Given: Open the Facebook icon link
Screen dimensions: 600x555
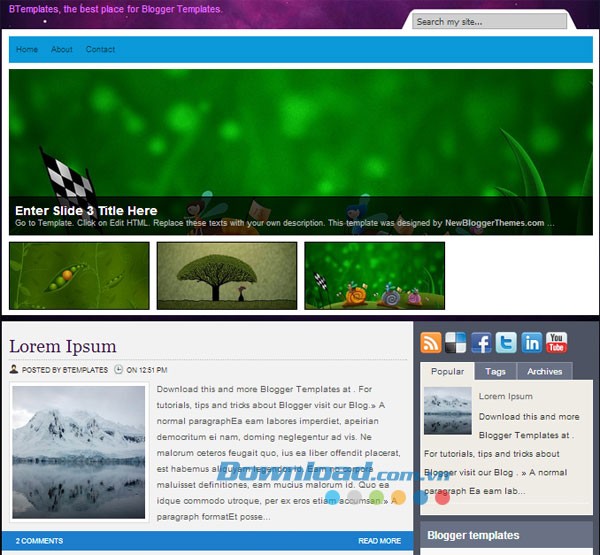Looking at the screenshot, I should (481, 343).
